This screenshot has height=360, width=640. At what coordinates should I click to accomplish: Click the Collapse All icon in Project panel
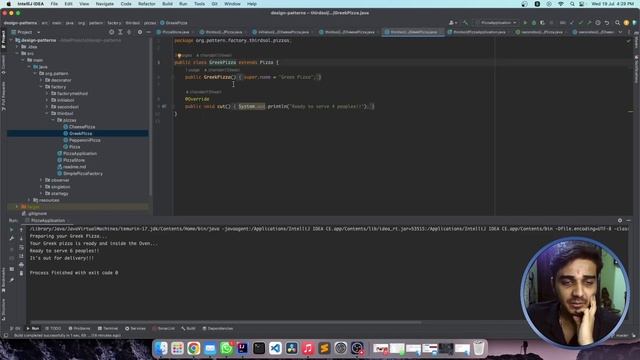coord(129,32)
